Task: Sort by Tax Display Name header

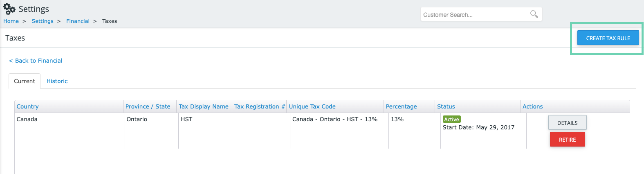Action: pyautogui.click(x=203, y=106)
